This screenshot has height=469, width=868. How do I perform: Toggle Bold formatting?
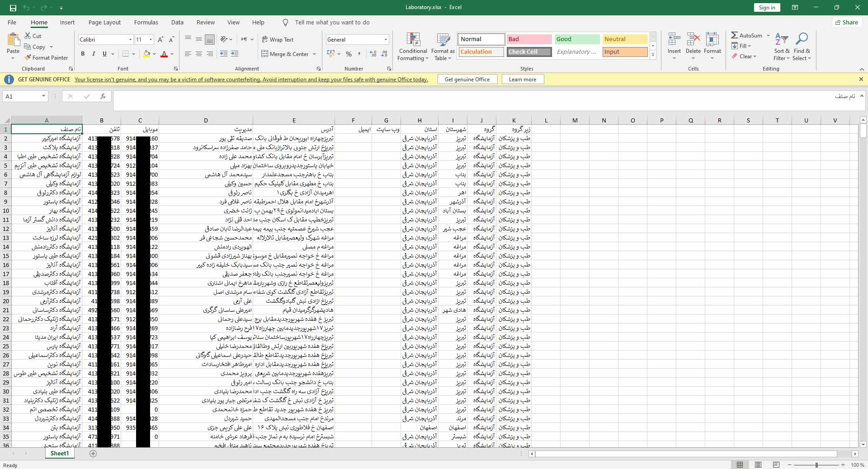tap(83, 54)
